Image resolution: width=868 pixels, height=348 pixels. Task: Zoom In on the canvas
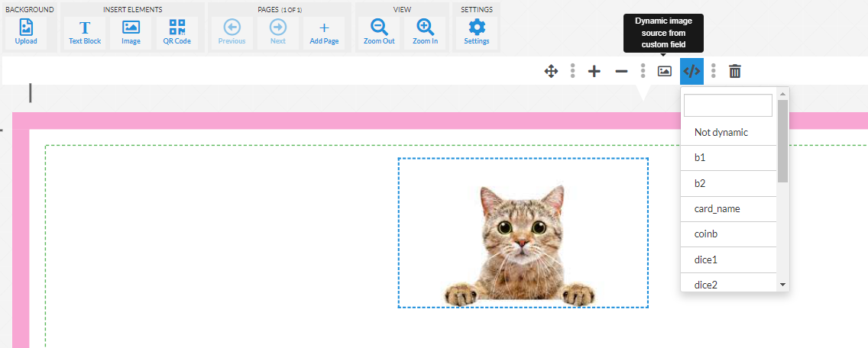coord(426,33)
